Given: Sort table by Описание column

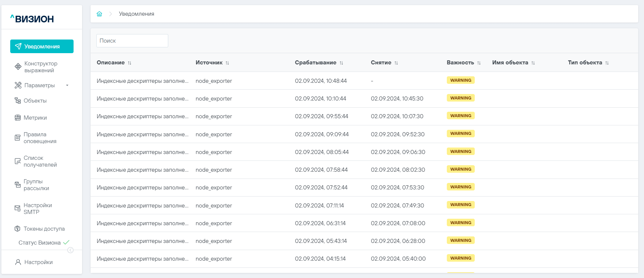Looking at the screenshot, I should [129, 63].
